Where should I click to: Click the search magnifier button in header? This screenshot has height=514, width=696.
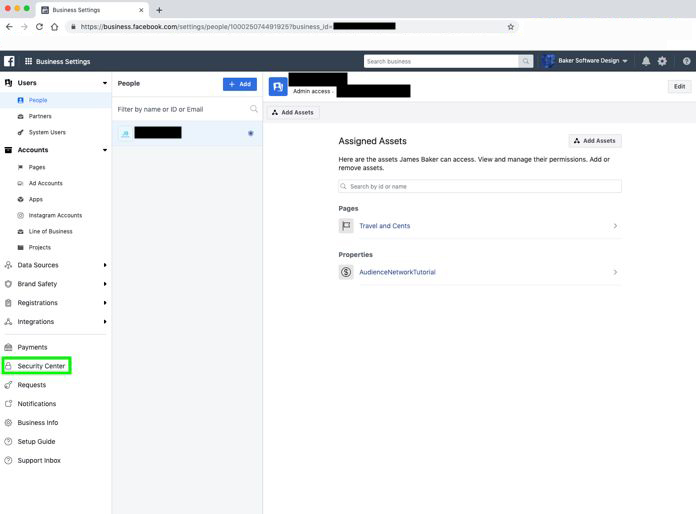click(x=526, y=61)
